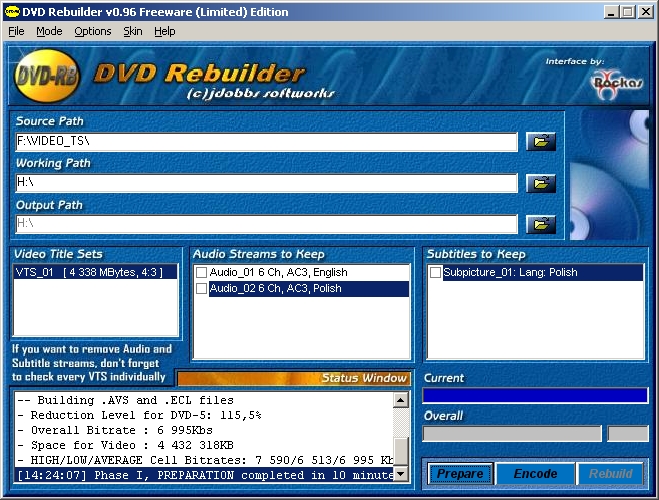Image resolution: width=659 pixels, height=500 pixels.
Task: Toggle Audio_02 Polish stream checkbox
Action: [x=201, y=289]
